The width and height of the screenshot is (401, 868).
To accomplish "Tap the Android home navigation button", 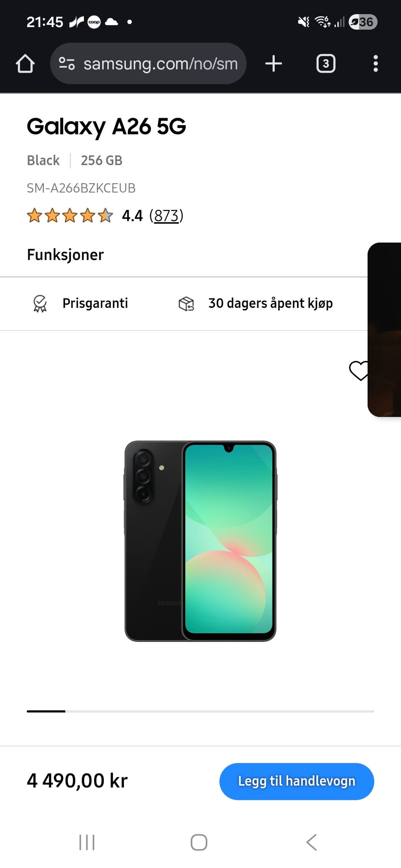I will (199, 842).
